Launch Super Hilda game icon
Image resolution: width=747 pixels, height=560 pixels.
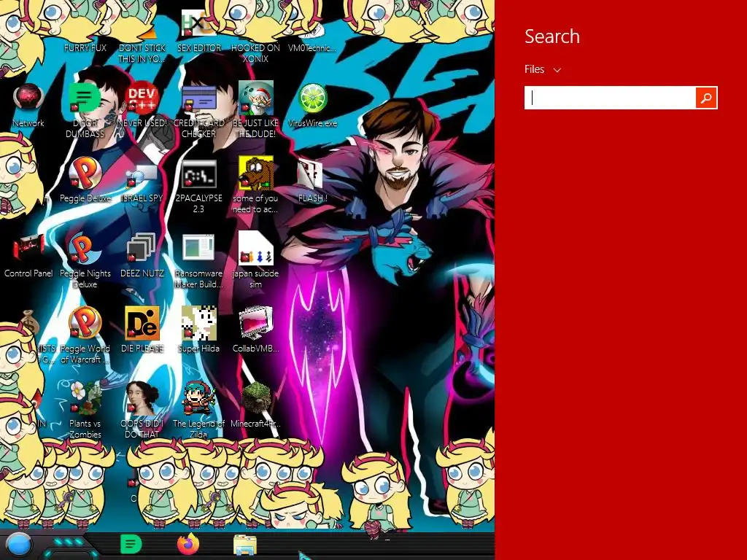[198, 323]
